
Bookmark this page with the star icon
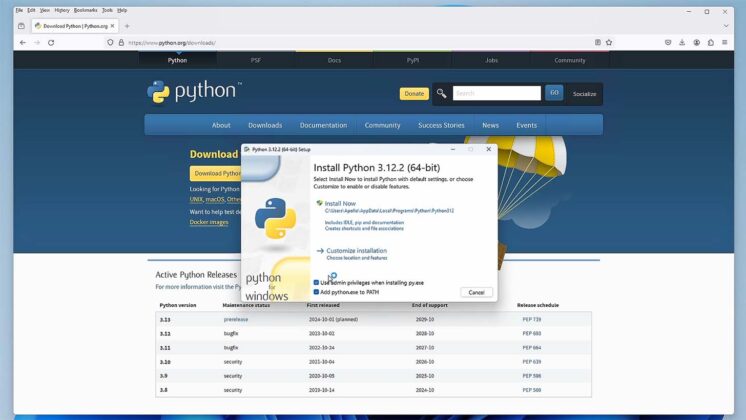click(x=609, y=42)
